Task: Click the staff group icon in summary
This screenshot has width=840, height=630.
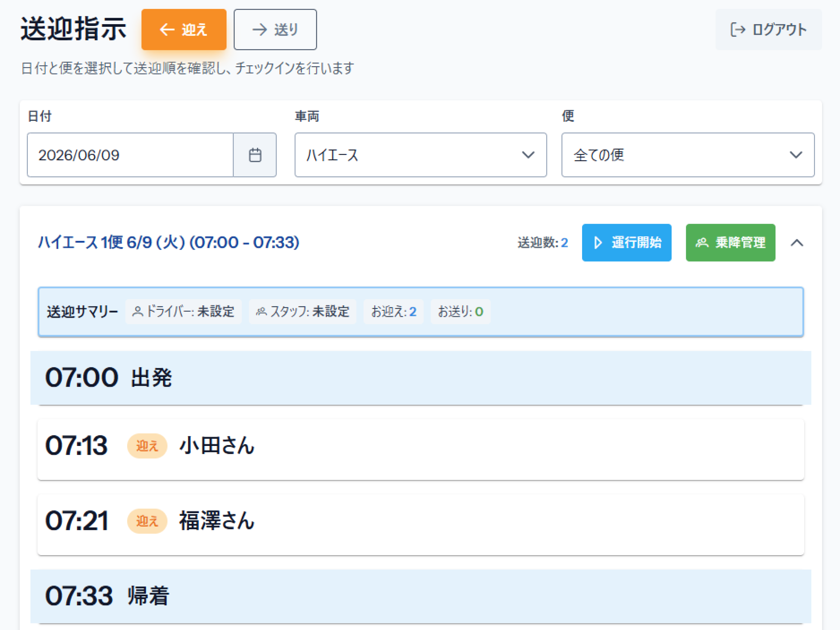Action: tap(261, 312)
